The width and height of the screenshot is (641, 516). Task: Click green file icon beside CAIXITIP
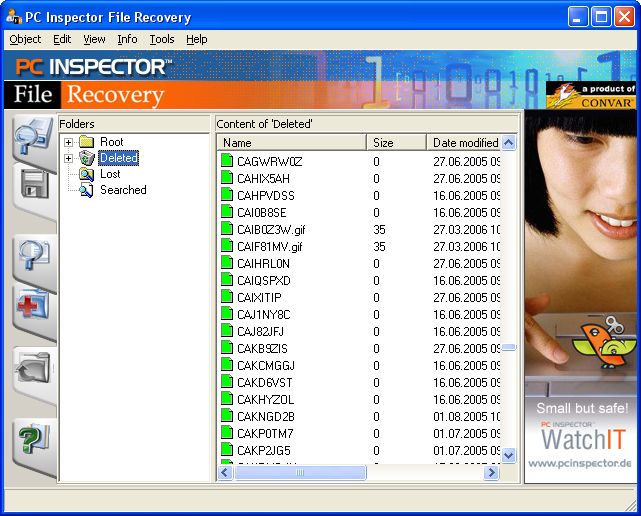pos(227,297)
